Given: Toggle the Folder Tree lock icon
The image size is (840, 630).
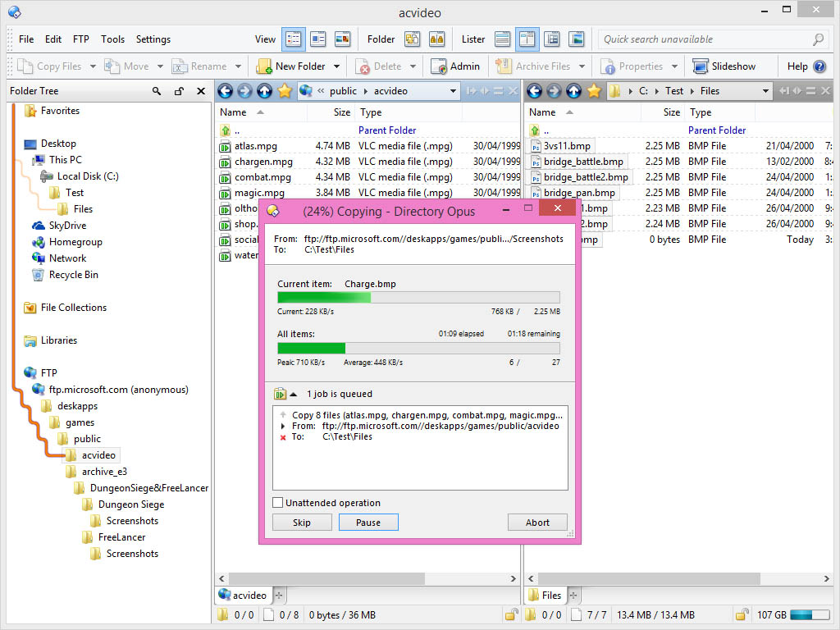Looking at the screenshot, I should coord(179,91).
